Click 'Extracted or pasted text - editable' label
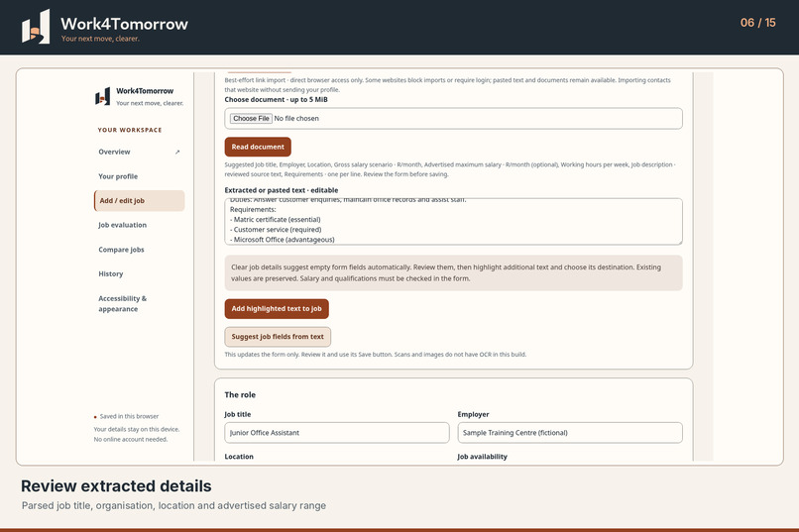Image resolution: width=799 pixels, height=532 pixels. point(282,190)
